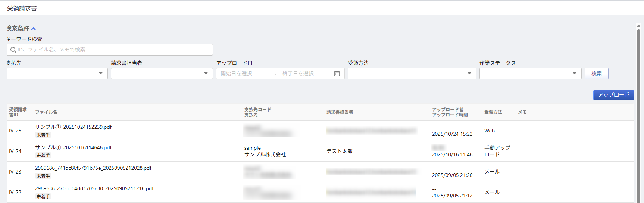Click the vertical scrollbar track

[x=638, y=112]
